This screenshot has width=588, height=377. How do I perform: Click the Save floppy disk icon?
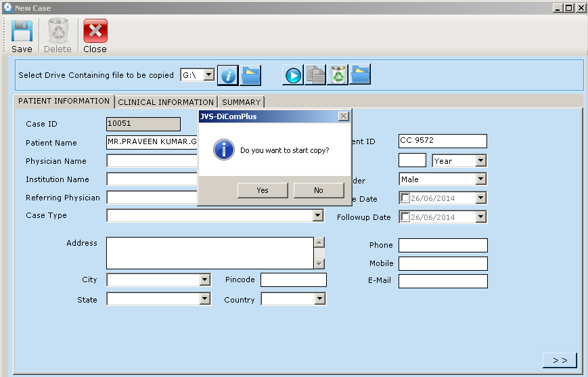22,31
